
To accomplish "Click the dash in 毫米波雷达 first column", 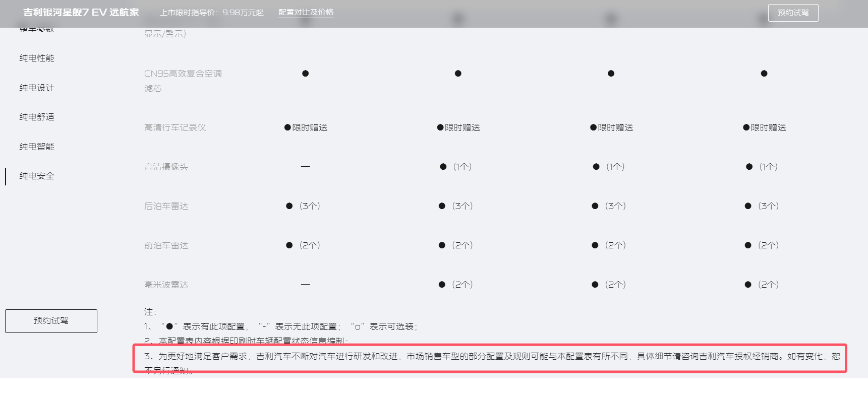I will (305, 284).
